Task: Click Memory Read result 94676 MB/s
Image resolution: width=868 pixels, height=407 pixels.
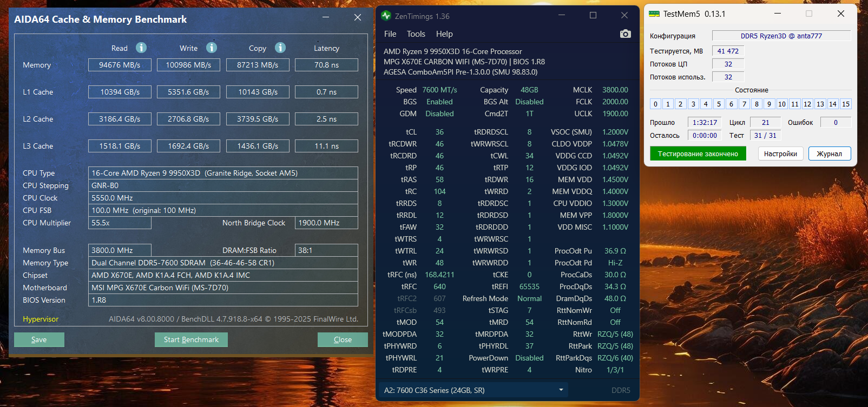Action: click(x=120, y=65)
